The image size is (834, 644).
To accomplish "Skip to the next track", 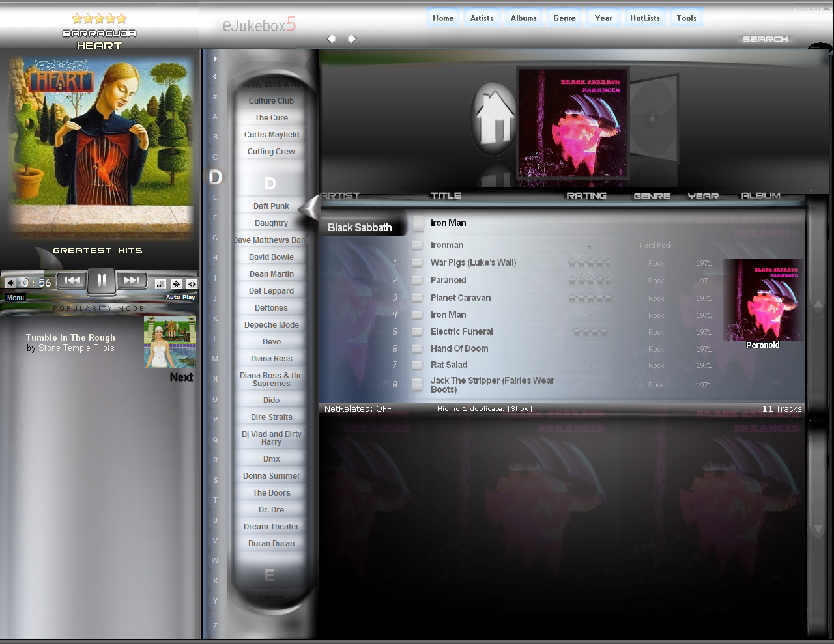I will point(132,281).
